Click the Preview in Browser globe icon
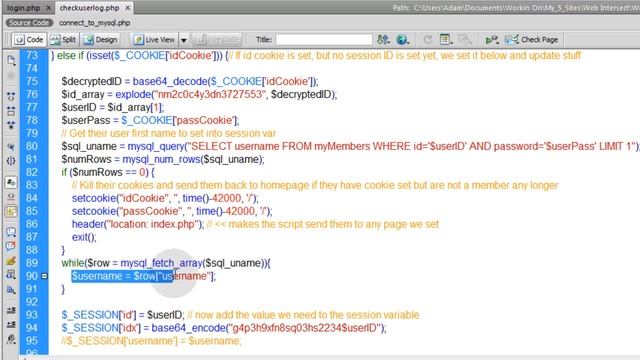 (402, 40)
